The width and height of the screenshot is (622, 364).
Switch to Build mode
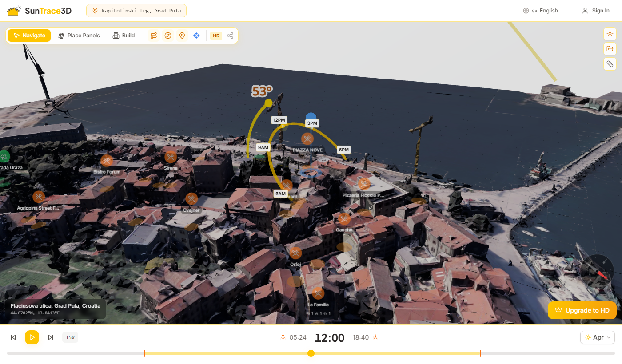click(x=123, y=35)
